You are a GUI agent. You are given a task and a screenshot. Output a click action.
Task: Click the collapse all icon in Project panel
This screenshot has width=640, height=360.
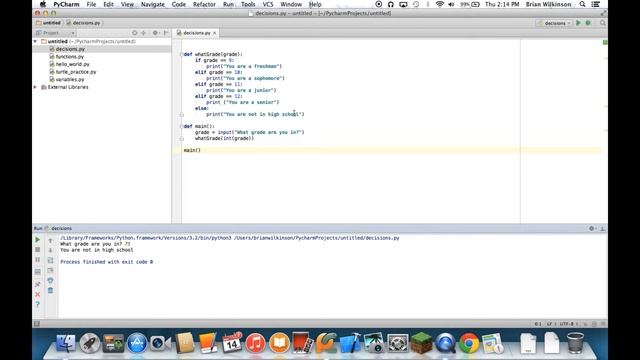(x=143, y=33)
